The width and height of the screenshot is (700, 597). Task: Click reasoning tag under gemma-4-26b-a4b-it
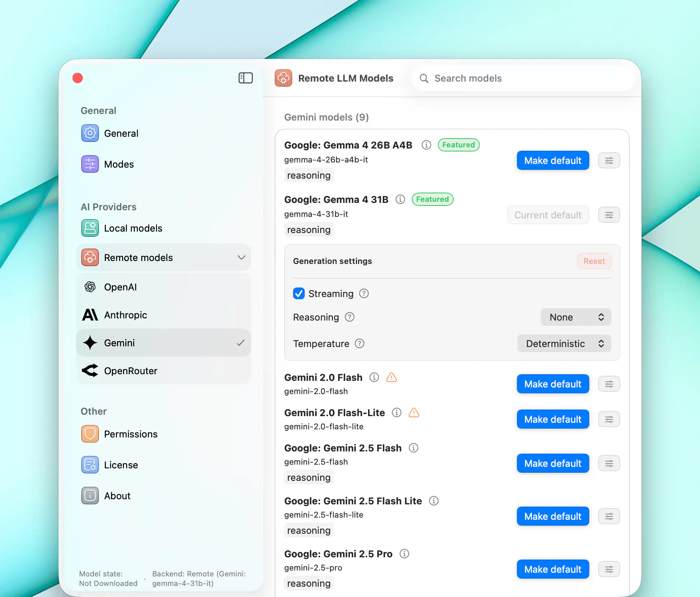point(309,175)
